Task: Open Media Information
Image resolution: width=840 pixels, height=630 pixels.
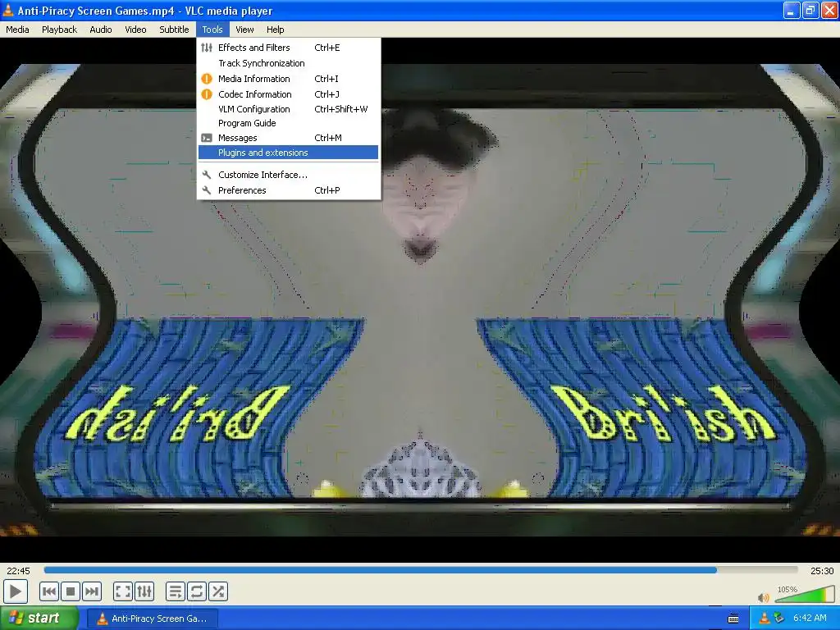Action: [x=288, y=79]
